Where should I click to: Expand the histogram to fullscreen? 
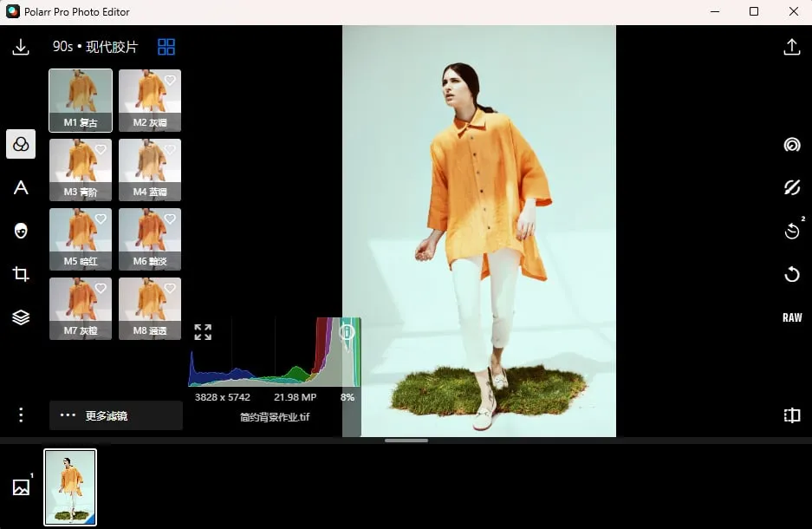pyautogui.click(x=203, y=332)
